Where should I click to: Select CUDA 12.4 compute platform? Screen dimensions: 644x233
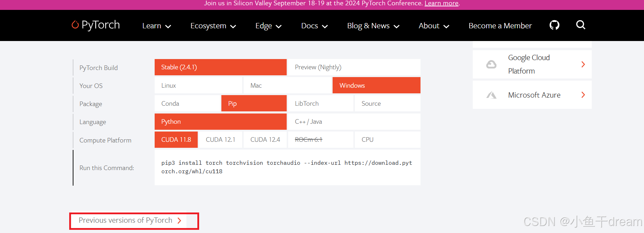click(x=265, y=140)
